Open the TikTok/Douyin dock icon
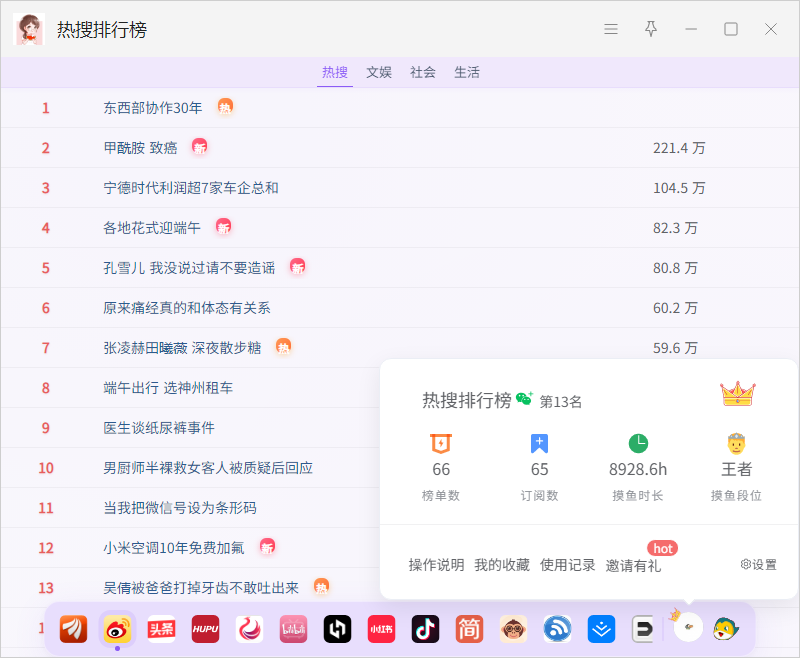Viewport: 800px width, 658px height. (426, 629)
